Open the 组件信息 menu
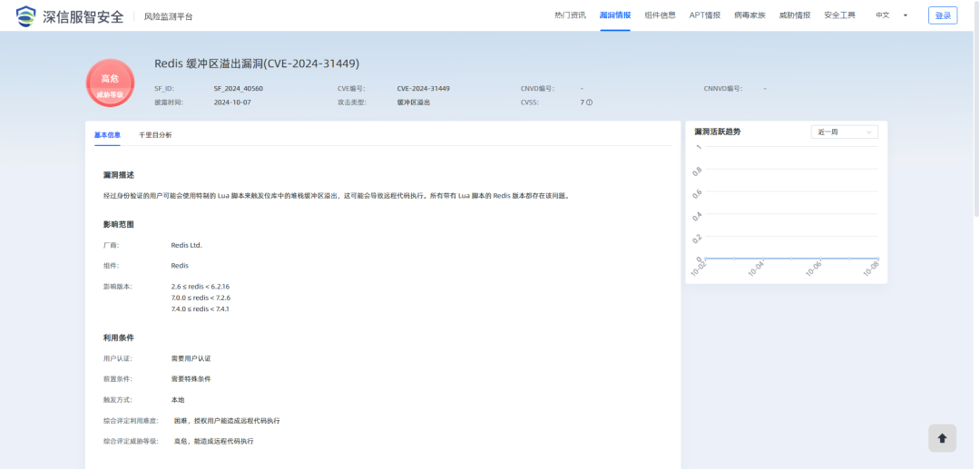Screen dimensions: 980x469 [660, 15]
